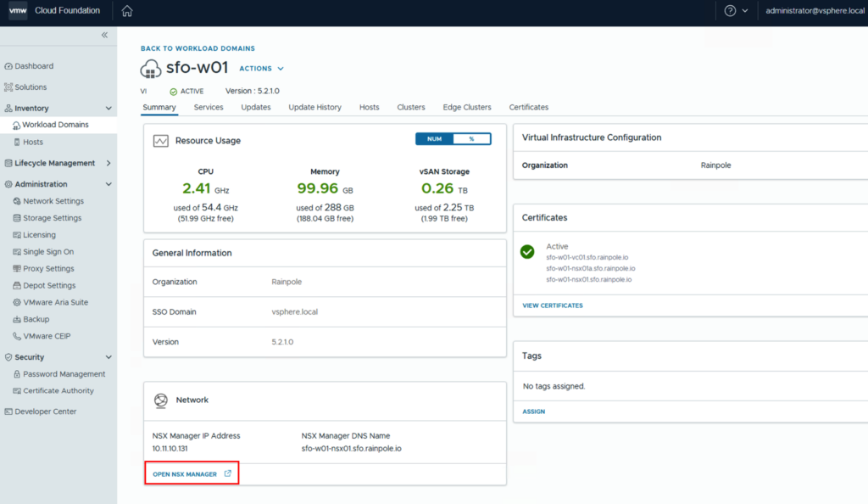The image size is (868, 504).
Task: Switch to the Hosts tab
Action: [370, 108]
